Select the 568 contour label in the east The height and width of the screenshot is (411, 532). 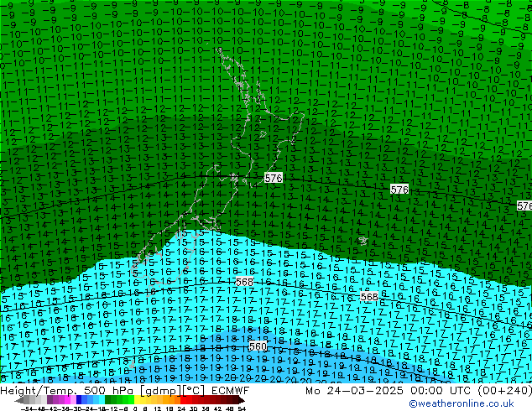369,297
